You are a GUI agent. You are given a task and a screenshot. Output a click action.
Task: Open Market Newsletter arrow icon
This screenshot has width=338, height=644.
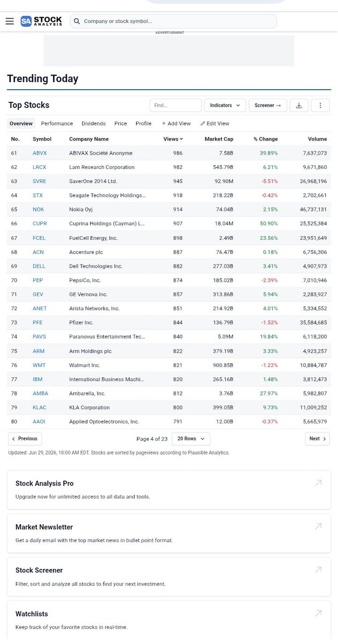point(318,526)
